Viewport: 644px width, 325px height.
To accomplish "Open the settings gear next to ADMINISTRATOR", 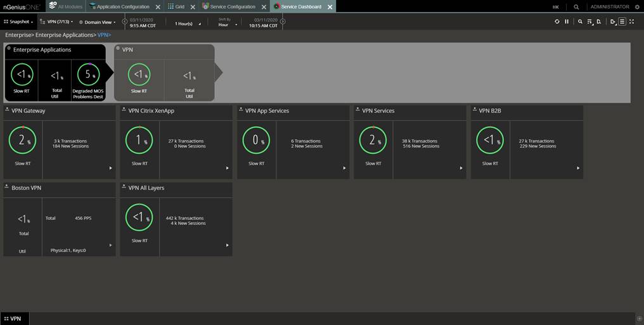I will 637,7.
